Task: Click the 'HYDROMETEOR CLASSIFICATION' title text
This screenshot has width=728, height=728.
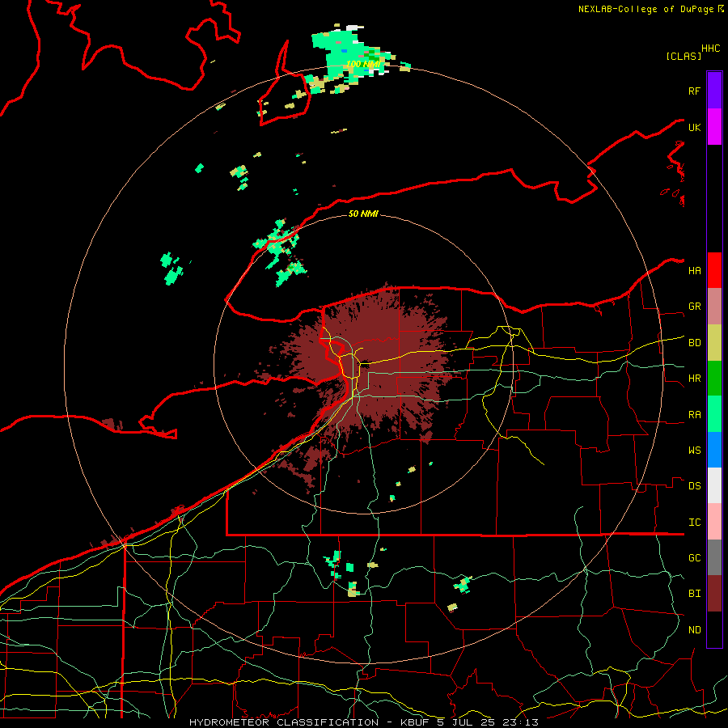Action: [284, 722]
